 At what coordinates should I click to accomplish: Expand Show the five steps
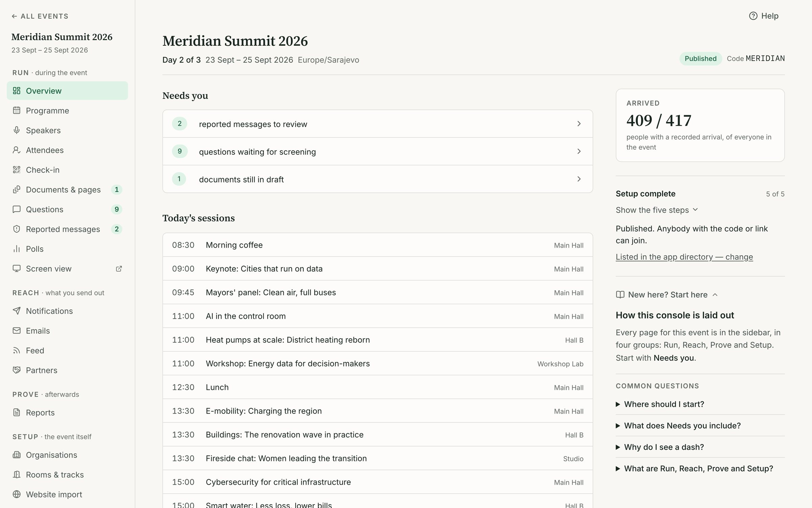(x=657, y=210)
